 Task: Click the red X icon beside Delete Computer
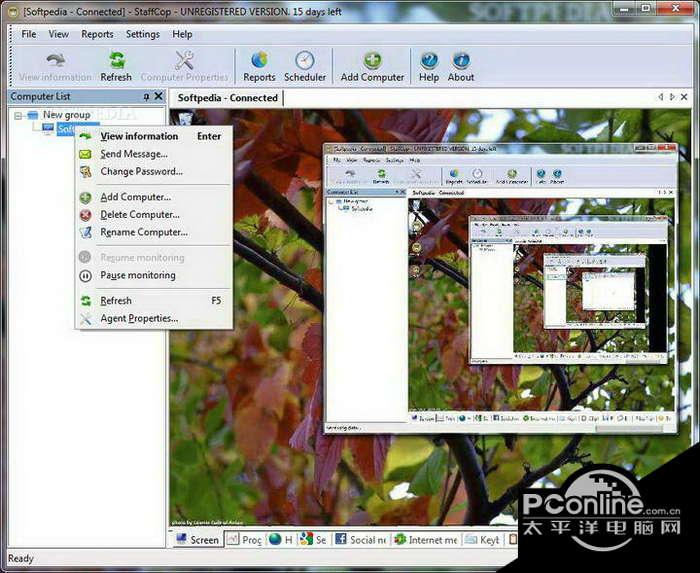pos(85,215)
